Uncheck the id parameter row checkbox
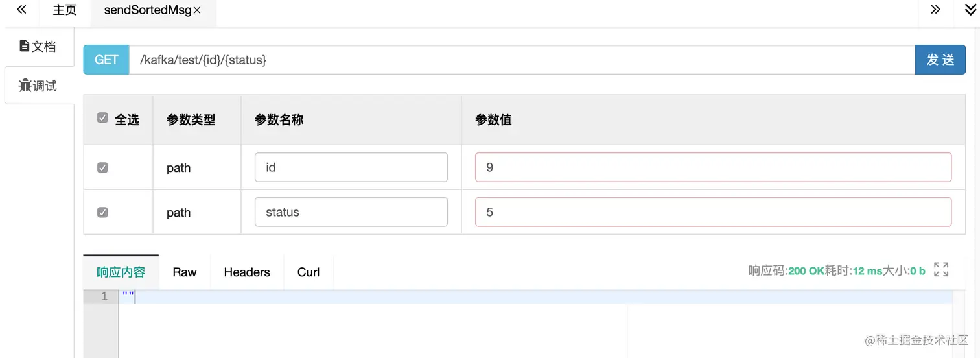This screenshot has height=358, width=980. (102, 167)
